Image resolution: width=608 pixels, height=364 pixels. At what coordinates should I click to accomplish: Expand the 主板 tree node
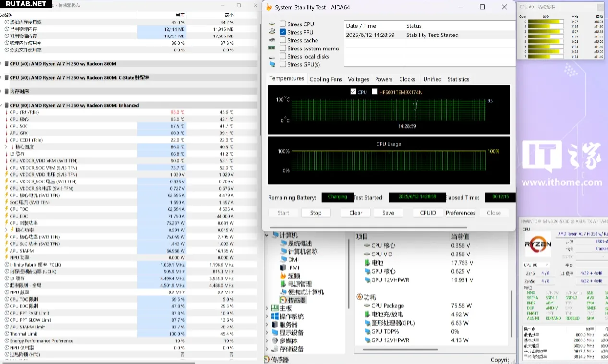click(x=268, y=308)
